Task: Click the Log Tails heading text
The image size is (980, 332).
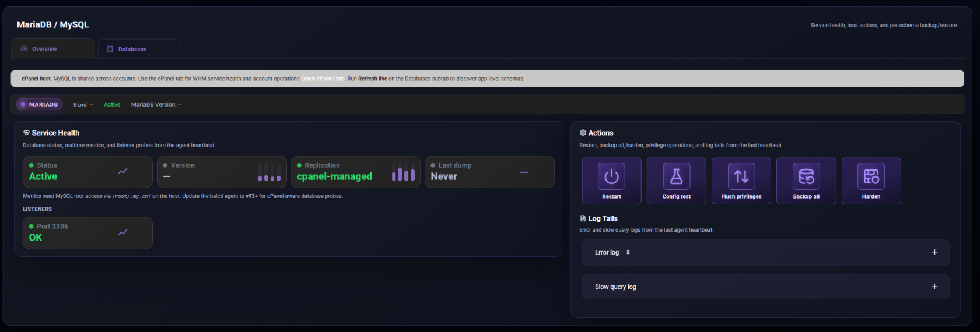Action: tap(603, 218)
